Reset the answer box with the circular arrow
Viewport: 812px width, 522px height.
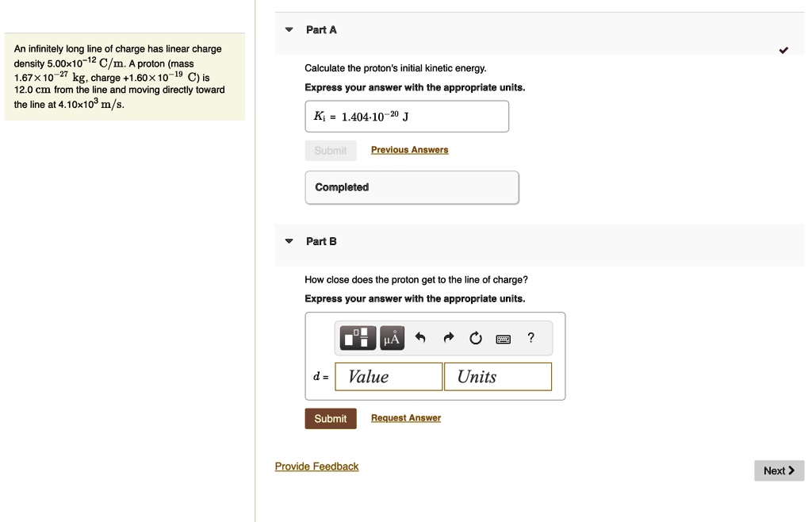tap(475, 339)
